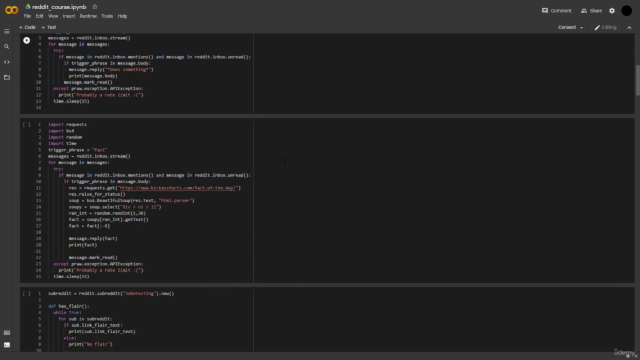
Task: Click the Comment button
Action: click(x=556, y=11)
